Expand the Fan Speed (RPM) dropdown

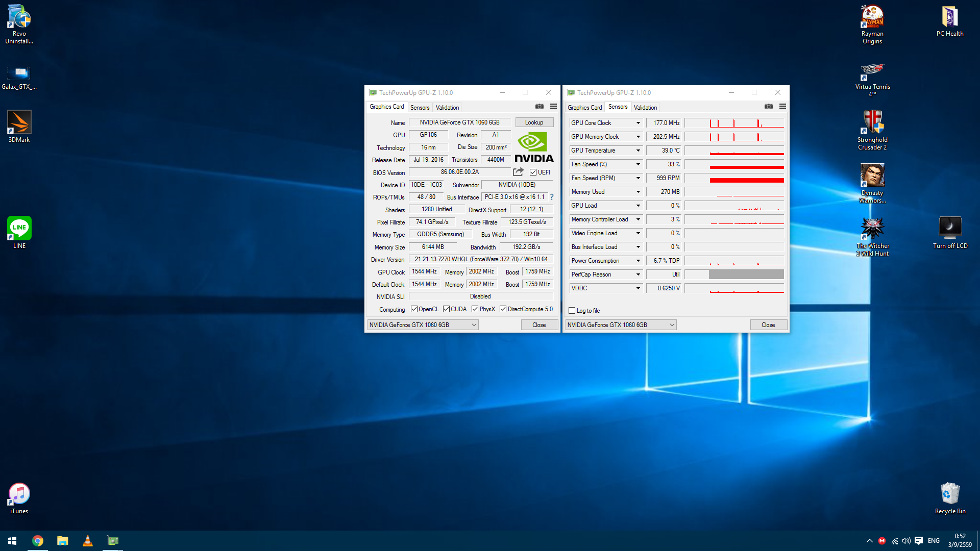[638, 178]
